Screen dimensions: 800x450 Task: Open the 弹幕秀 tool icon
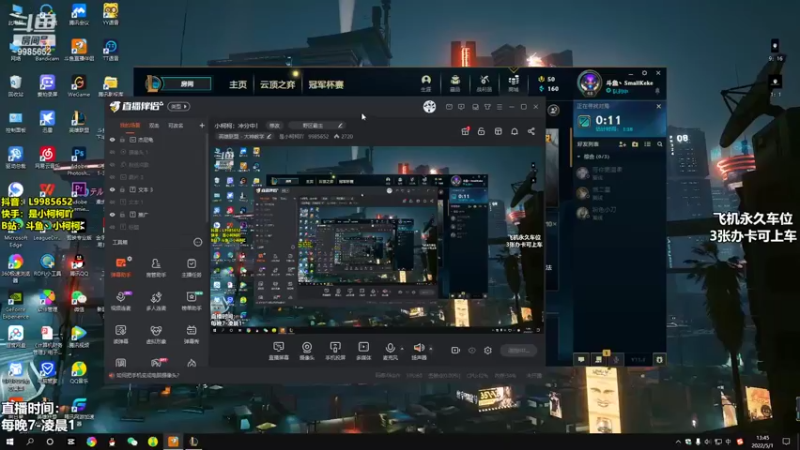click(x=191, y=334)
